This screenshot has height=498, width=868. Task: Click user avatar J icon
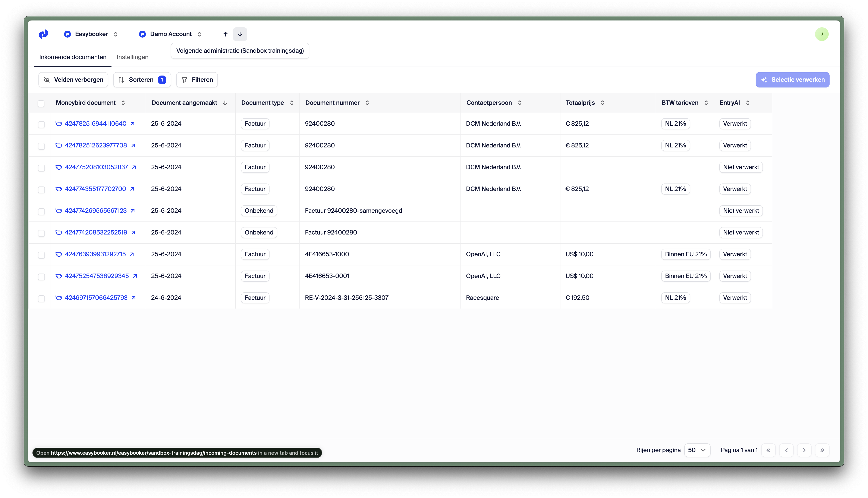coord(821,34)
